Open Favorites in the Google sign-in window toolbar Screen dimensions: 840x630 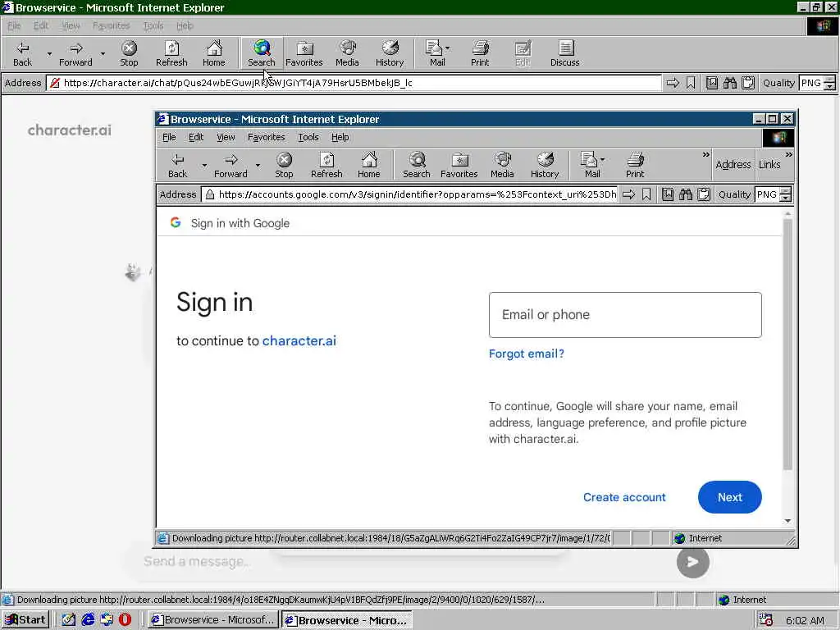[459, 165]
